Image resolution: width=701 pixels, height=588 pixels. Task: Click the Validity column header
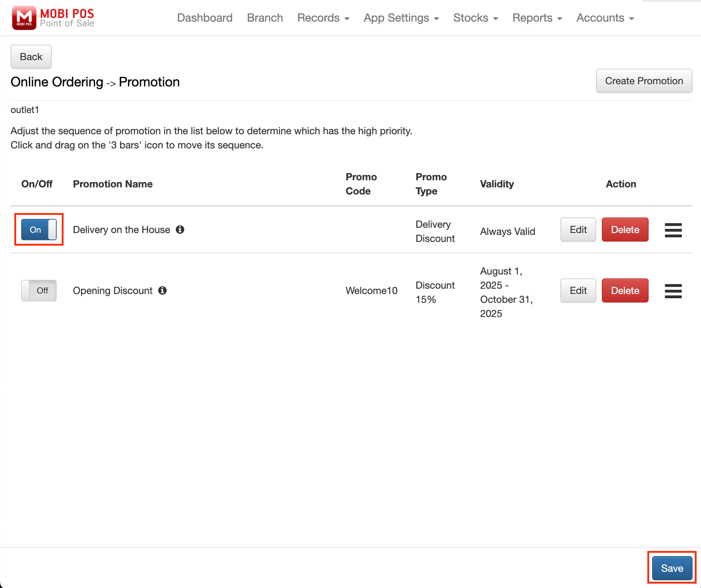point(497,184)
